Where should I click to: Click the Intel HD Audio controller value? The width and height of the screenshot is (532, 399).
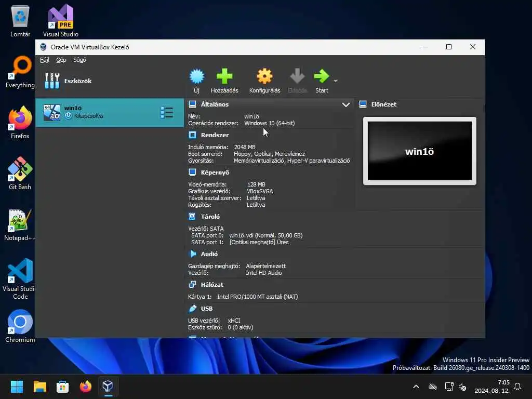click(263, 272)
